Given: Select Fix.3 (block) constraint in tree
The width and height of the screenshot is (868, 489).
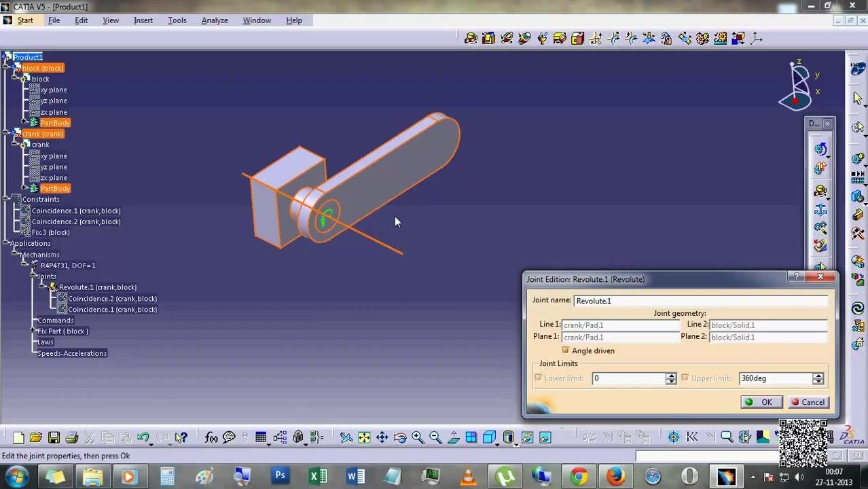Looking at the screenshot, I should 50,232.
